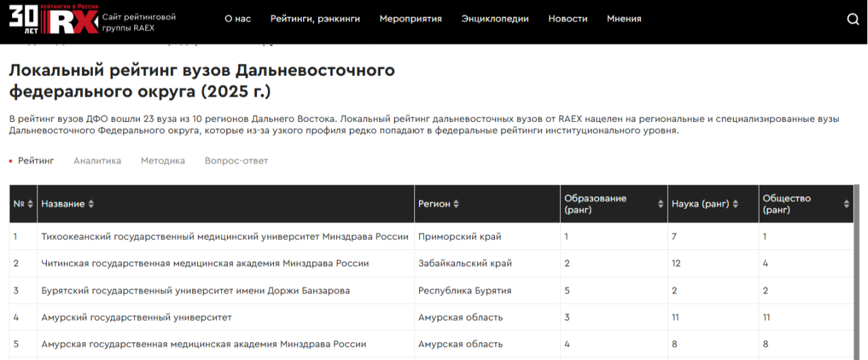Click Образование (ранг) column header text
The width and height of the screenshot is (868, 360).
click(595, 204)
